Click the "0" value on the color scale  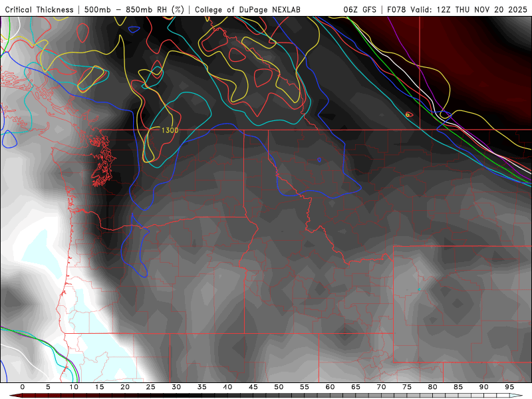point(23,387)
